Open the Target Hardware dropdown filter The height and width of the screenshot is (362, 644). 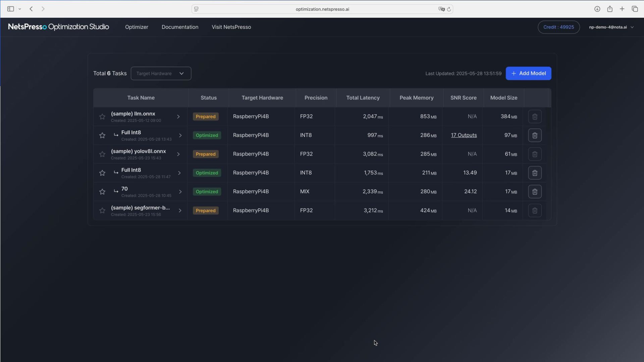pos(161,73)
